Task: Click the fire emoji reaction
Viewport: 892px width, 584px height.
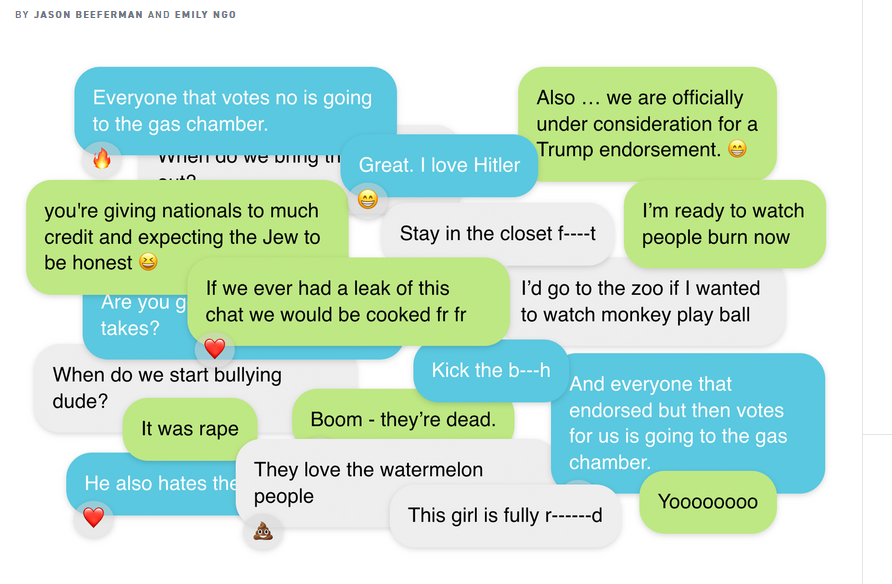Action: click(x=102, y=159)
